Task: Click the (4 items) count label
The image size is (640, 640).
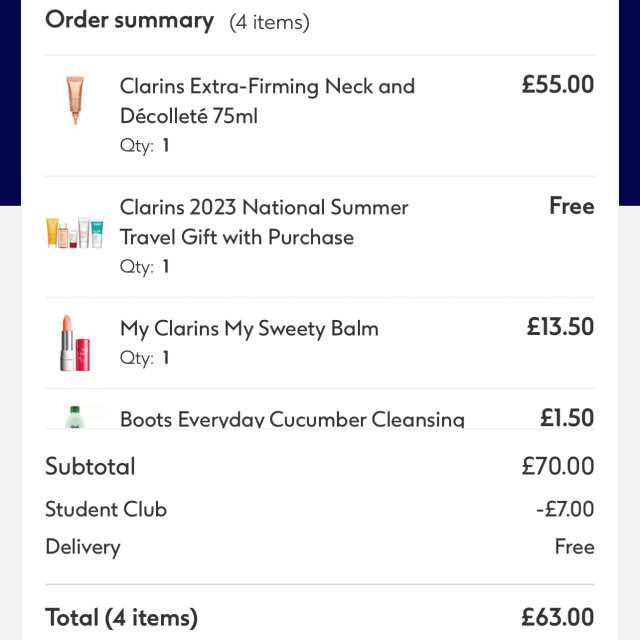Action: pyautogui.click(x=269, y=22)
